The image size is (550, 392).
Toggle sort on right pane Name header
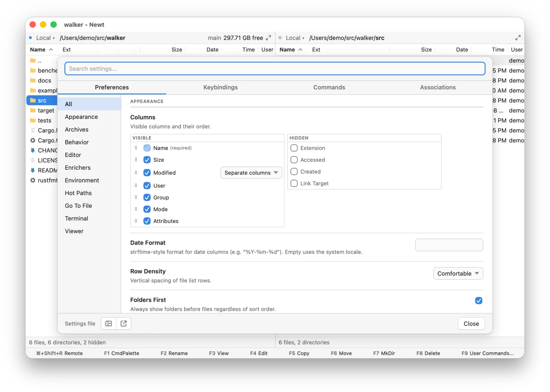pos(291,49)
